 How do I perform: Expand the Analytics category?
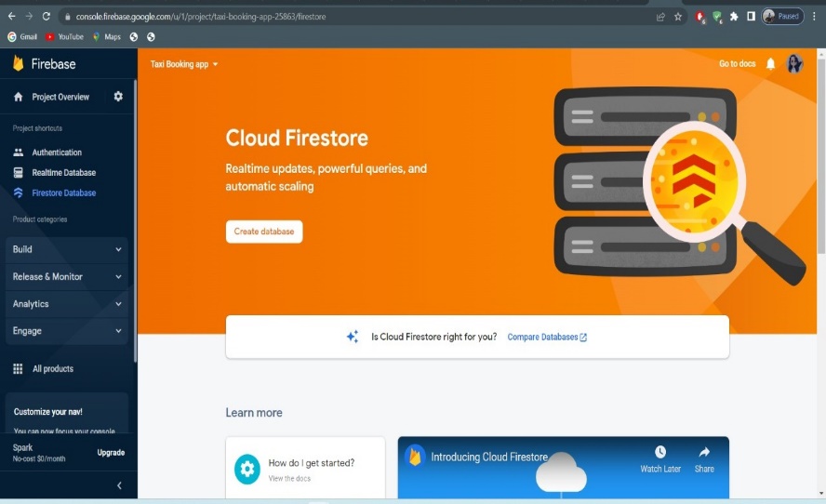coord(67,304)
